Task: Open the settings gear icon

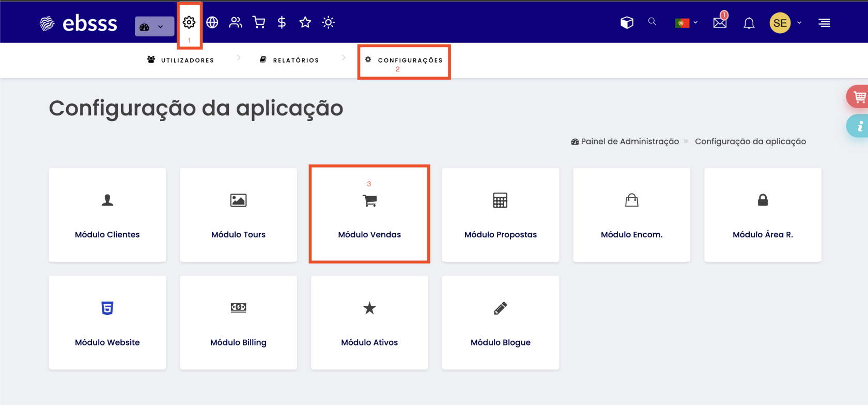Action: (189, 22)
